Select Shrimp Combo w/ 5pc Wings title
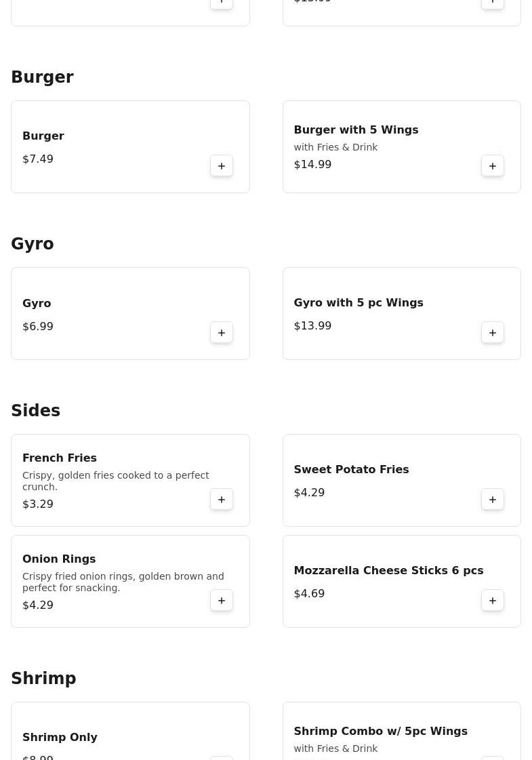532x760 pixels. (380, 731)
